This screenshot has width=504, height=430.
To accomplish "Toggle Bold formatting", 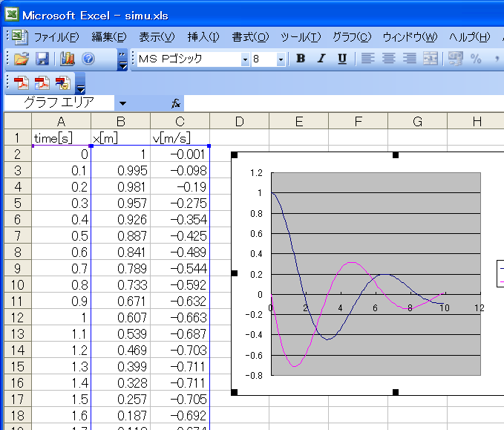I will [x=301, y=59].
